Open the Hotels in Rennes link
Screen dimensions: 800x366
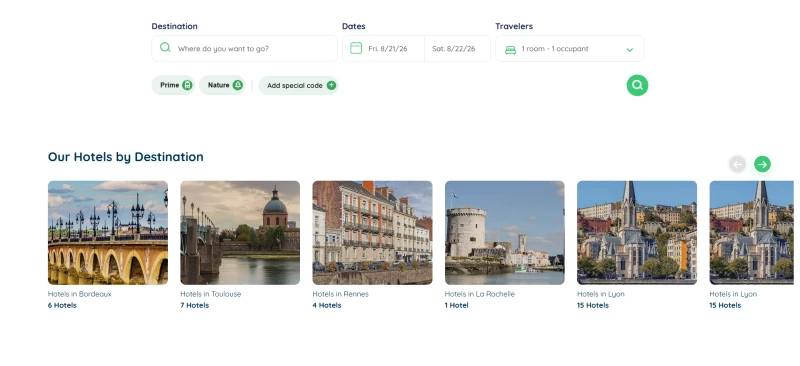(340, 294)
